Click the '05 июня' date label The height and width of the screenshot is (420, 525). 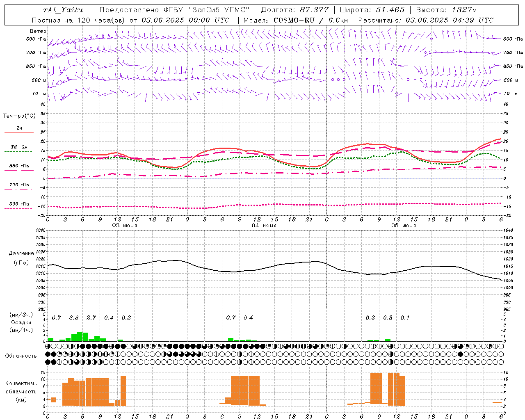(404, 226)
